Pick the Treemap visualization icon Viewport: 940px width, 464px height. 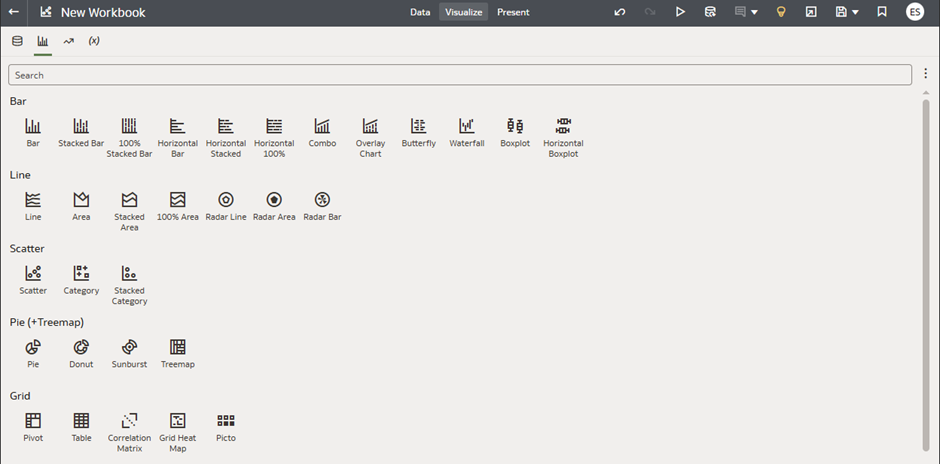[x=178, y=348]
